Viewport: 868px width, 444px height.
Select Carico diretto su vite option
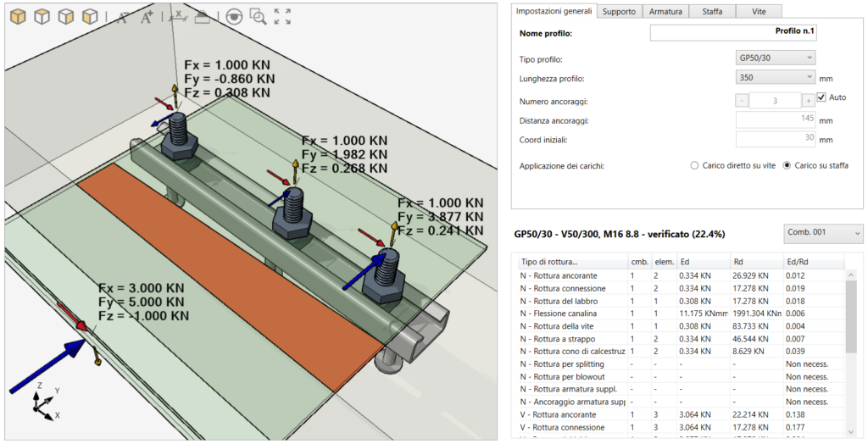694,165
